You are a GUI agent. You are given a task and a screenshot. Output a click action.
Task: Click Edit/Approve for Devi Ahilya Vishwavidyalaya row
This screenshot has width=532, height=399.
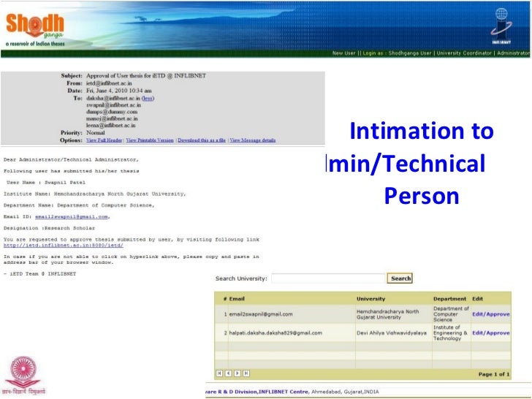[x=491, y=332]
